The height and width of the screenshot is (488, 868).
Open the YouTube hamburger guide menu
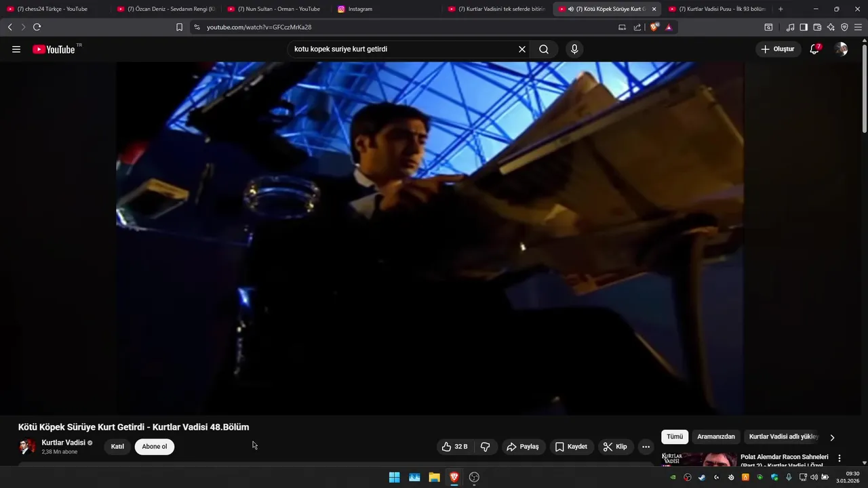point(16,49)
